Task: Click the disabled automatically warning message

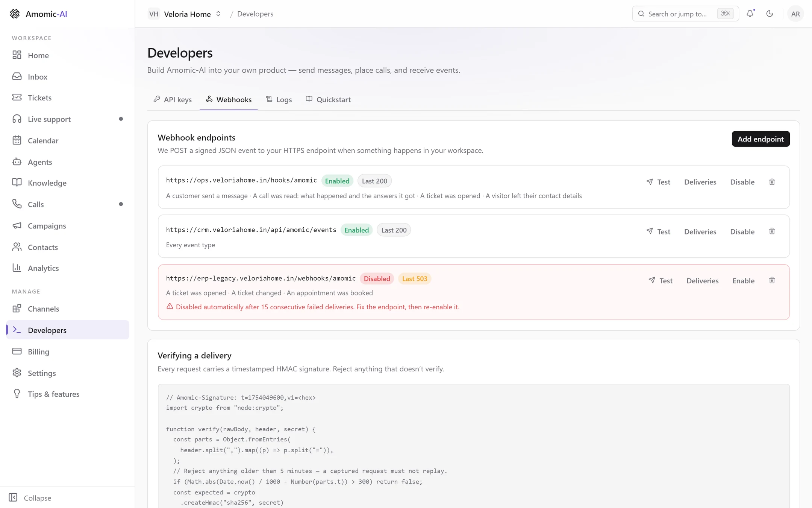Action: pos(313,307)
